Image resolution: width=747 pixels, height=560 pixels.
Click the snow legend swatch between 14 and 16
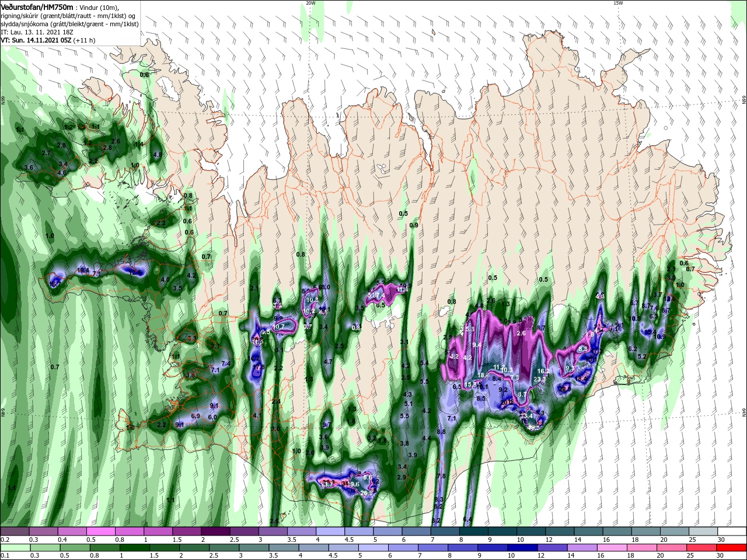(x=589, y=531)
